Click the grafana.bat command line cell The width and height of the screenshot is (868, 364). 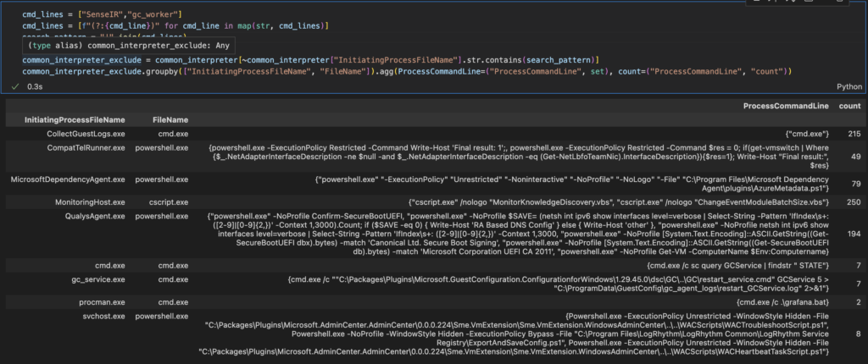pyautogui.click(x=782, y=302)
